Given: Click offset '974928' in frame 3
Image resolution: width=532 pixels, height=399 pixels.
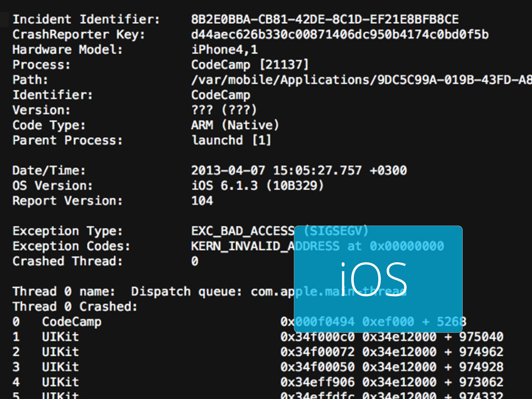Looking at the screenshot, I should coord(481,367).
